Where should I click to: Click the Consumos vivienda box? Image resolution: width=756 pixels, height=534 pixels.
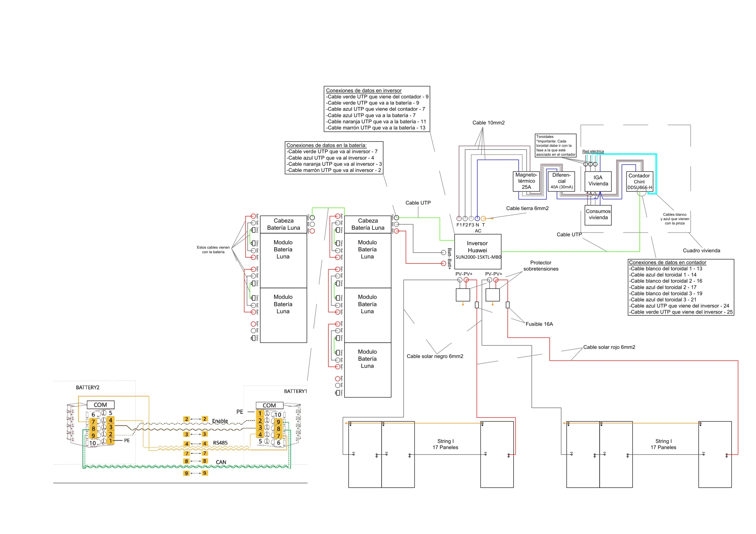pos(598,215)
